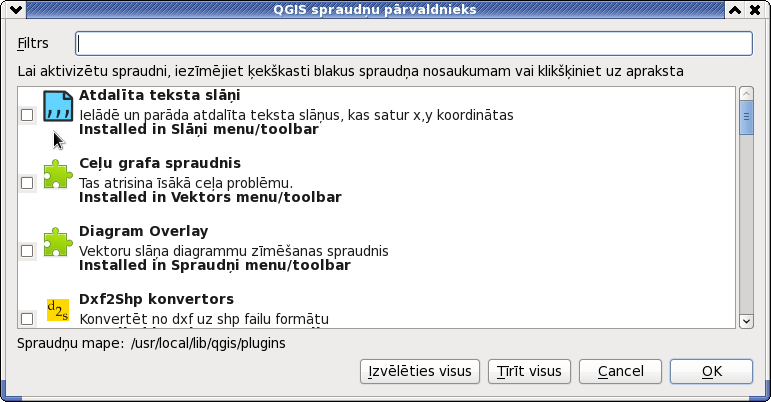Click the scrollbar down arrow
The width and height of the screenshot is (771, 402).
click(x=746, y=321)
